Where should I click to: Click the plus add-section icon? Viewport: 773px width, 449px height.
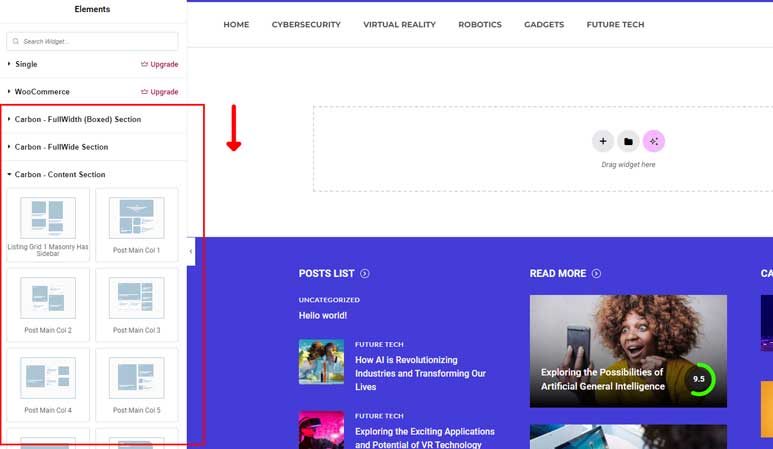(602, 141)
